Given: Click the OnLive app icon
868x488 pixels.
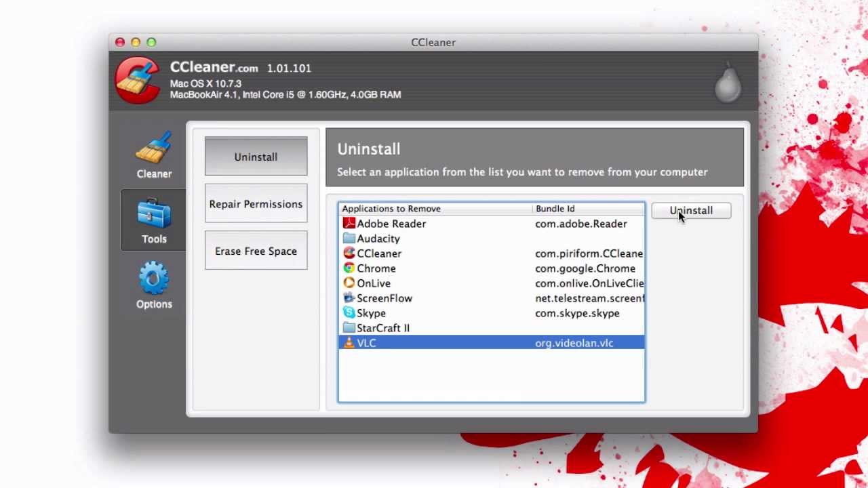Looking at the screenshot, I should [x=349, y=283].
